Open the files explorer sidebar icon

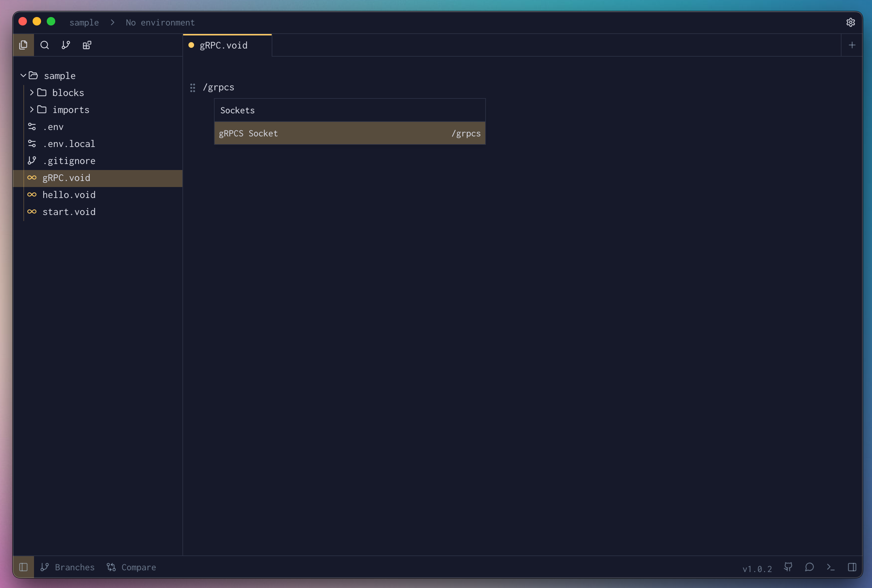[23, 45]
